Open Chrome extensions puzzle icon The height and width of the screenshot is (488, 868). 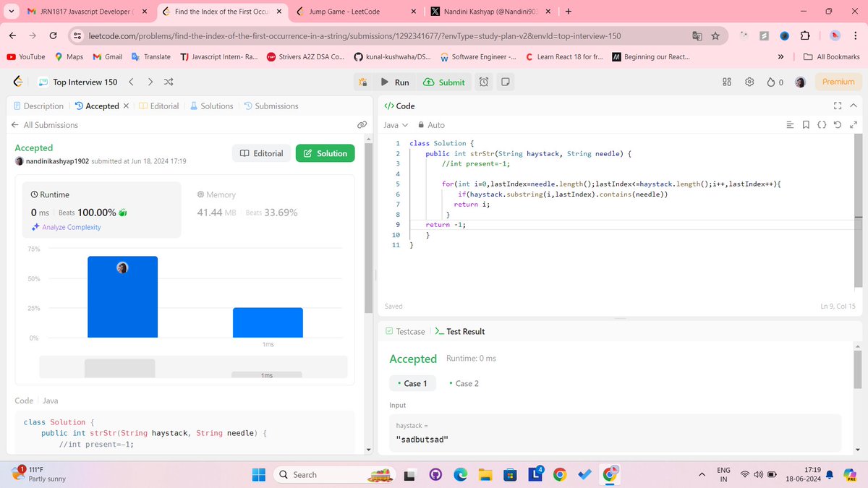pos(805,35)
